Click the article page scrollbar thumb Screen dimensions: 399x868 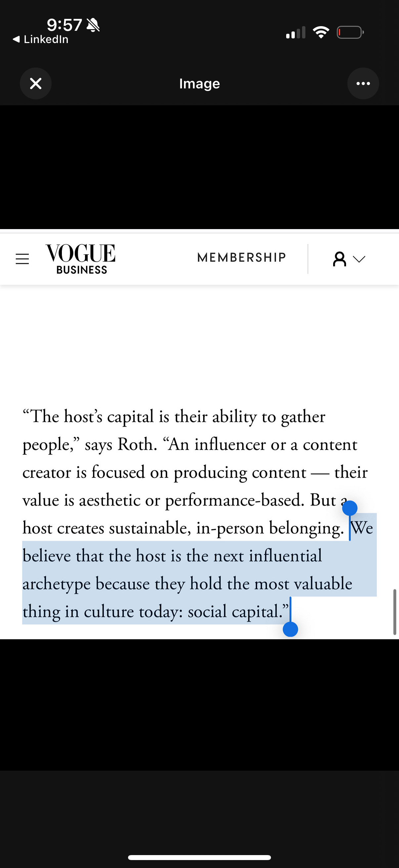395,612
